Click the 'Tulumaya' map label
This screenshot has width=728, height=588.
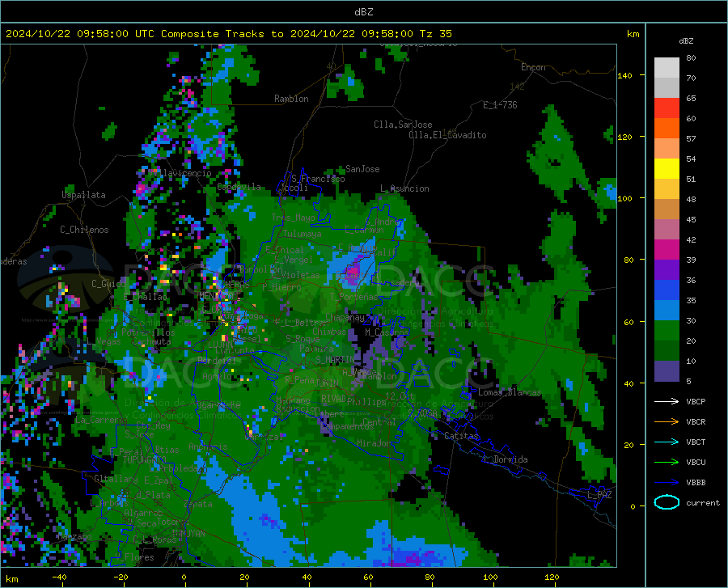tap(302, 234)
